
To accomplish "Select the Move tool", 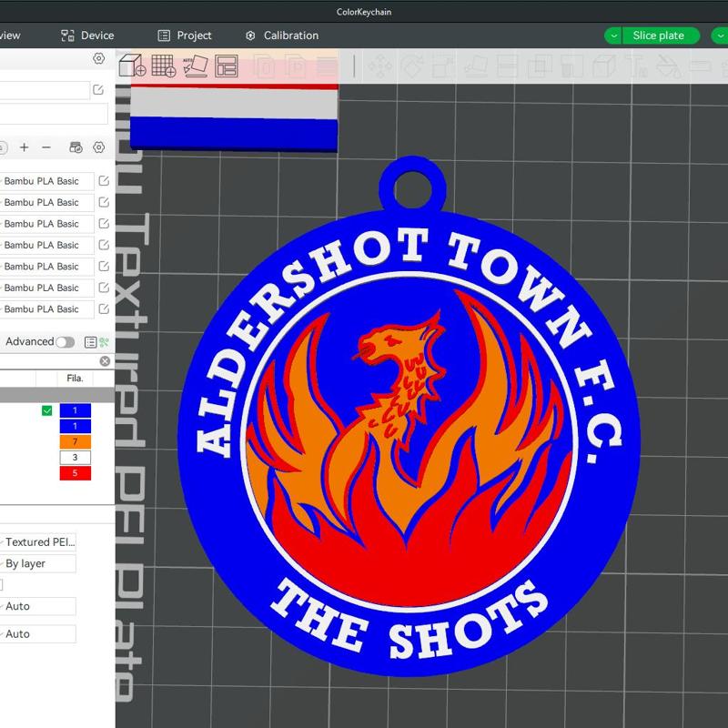I will click(380, 66).
